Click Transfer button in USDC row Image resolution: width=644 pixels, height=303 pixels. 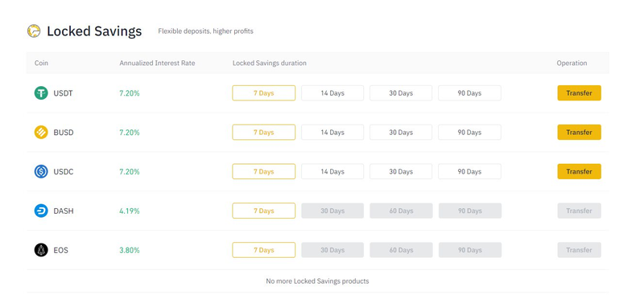[579, 171]
